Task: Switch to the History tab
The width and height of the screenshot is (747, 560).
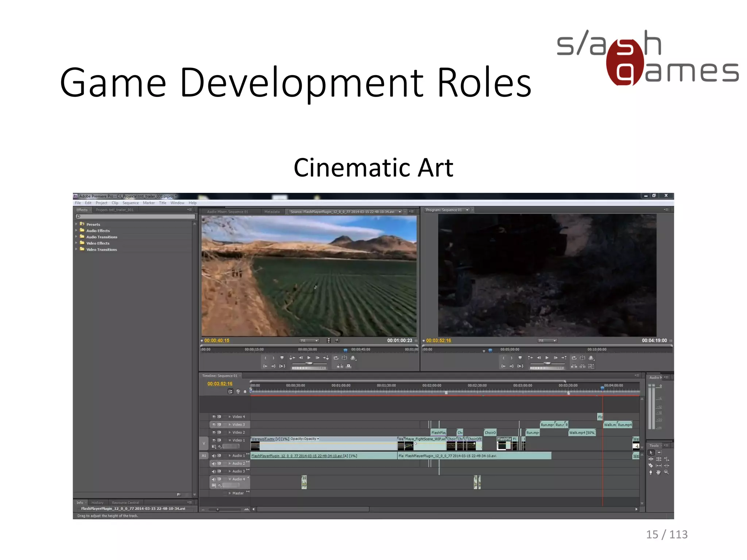Action: (x=97, y=502)
